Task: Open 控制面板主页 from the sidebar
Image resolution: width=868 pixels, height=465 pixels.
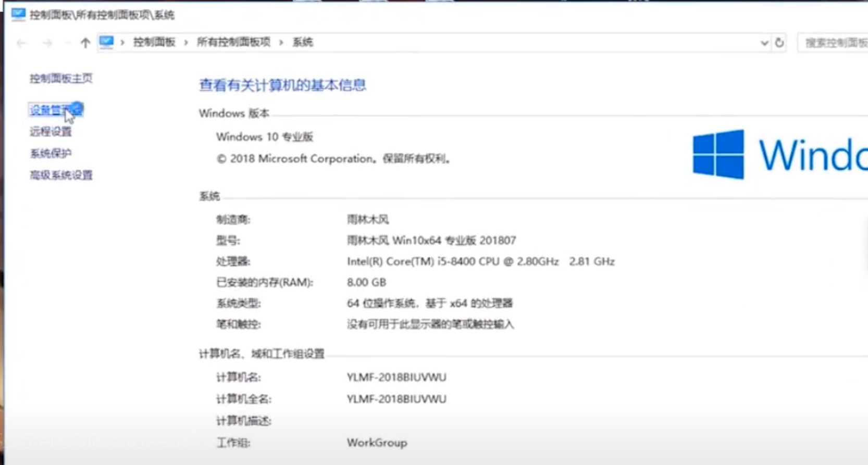Action: tap(61, 78)
